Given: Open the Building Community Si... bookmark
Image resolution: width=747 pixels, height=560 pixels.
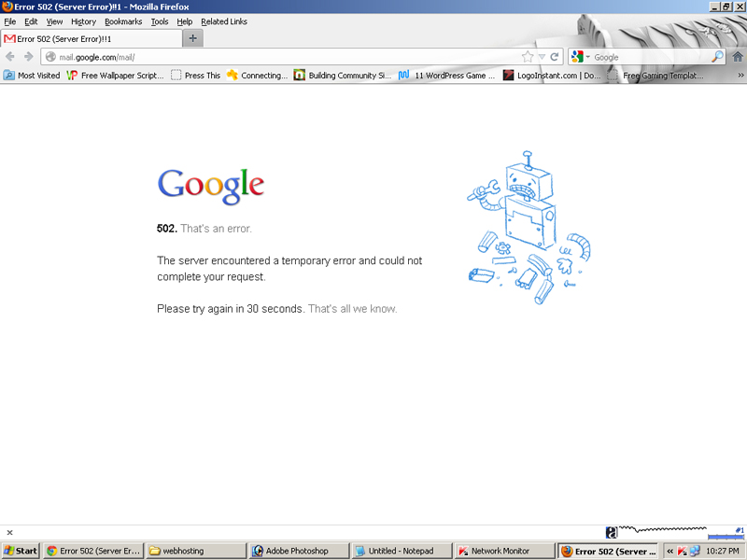Looking at the screenshot, I should (x=343, y=76).
